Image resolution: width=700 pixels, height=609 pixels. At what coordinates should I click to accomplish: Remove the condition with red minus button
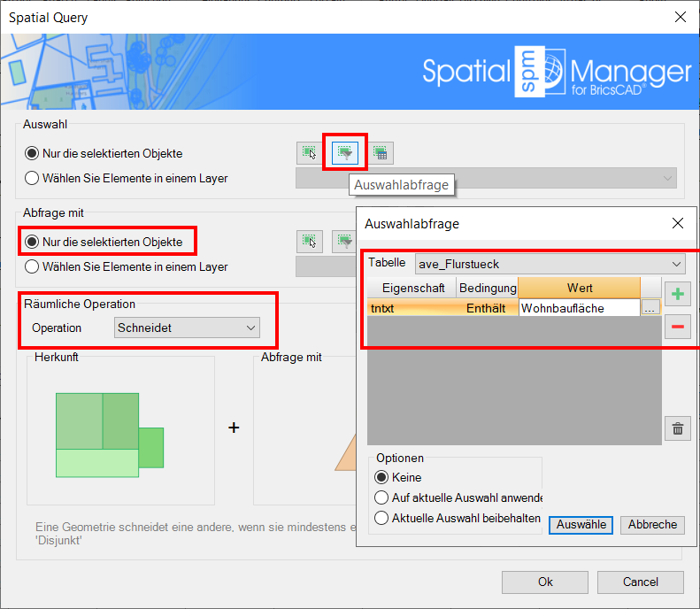(677, 327)
